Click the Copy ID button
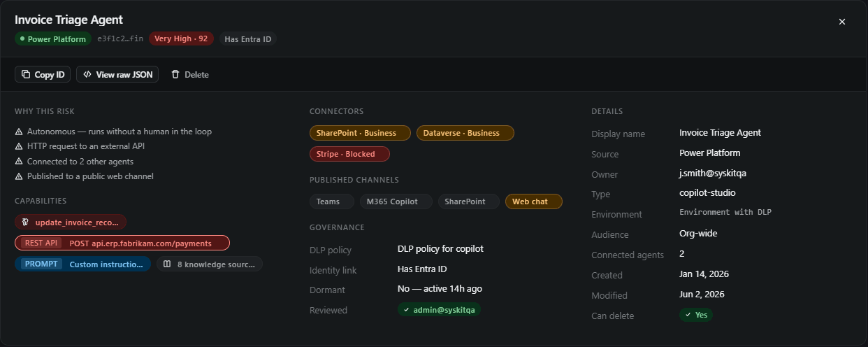Viewport: 868px width, 347px height. (43, 74)
